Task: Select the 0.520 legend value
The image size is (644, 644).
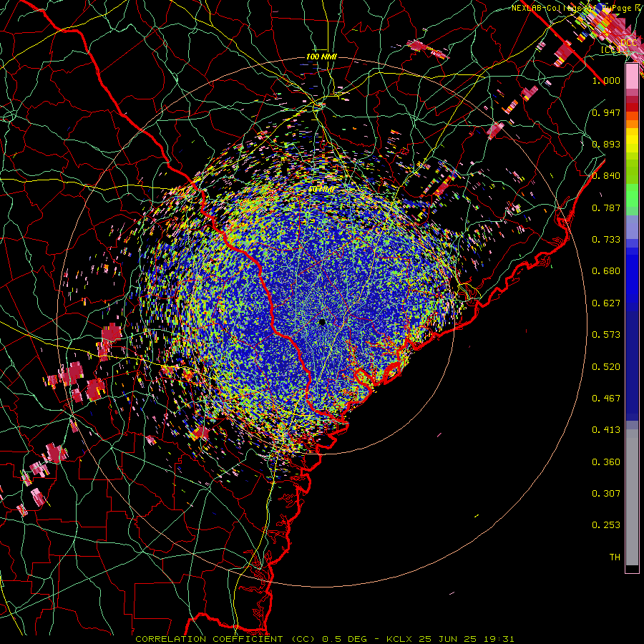Action: (606, 367)
